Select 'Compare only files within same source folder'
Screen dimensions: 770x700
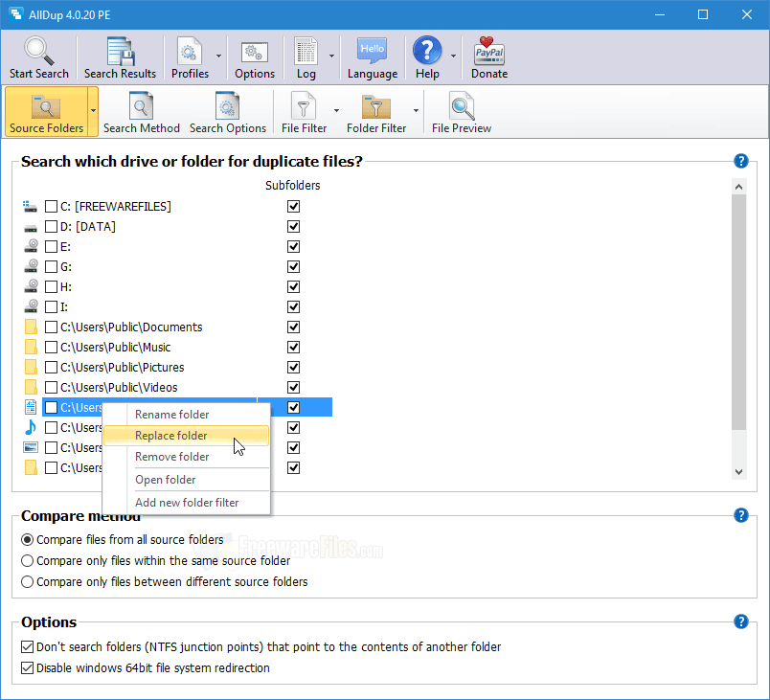click(28, 560)
